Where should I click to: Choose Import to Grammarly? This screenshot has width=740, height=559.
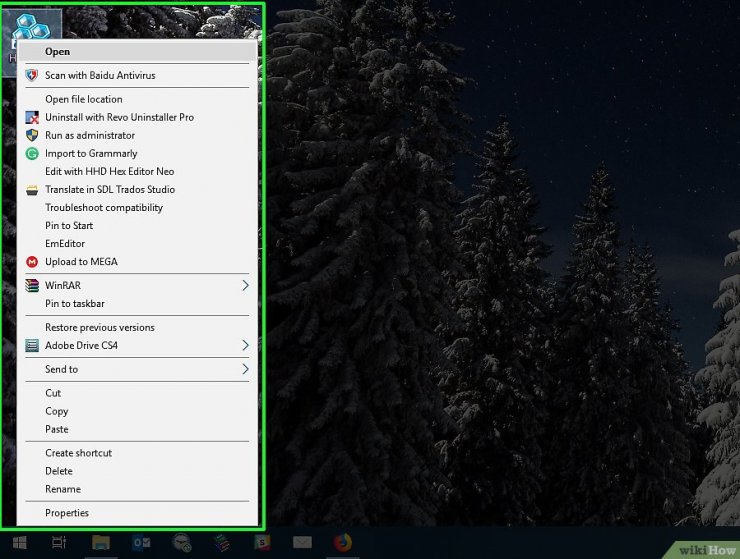point(137,153)
